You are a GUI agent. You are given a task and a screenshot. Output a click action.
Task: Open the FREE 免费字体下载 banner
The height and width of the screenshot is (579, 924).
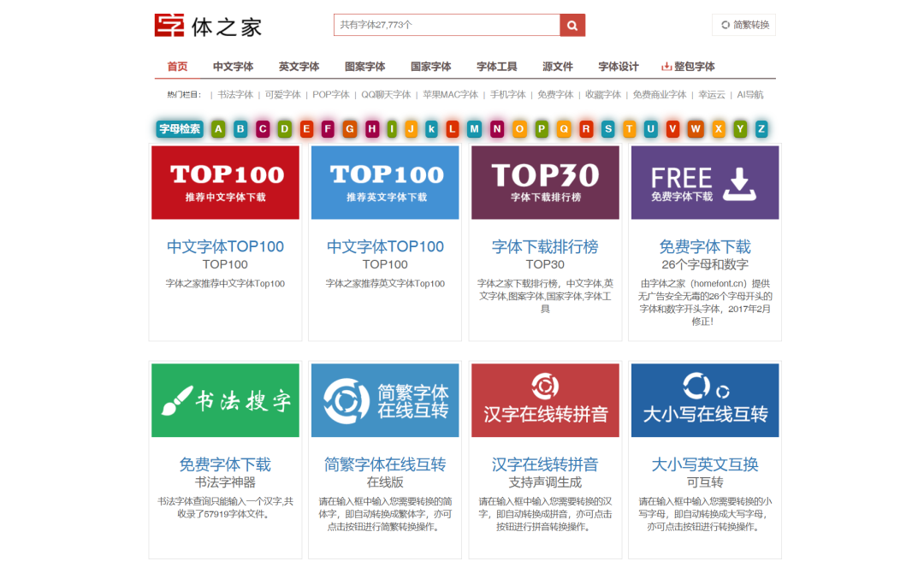pyautogui.click(x=705, y=182)
